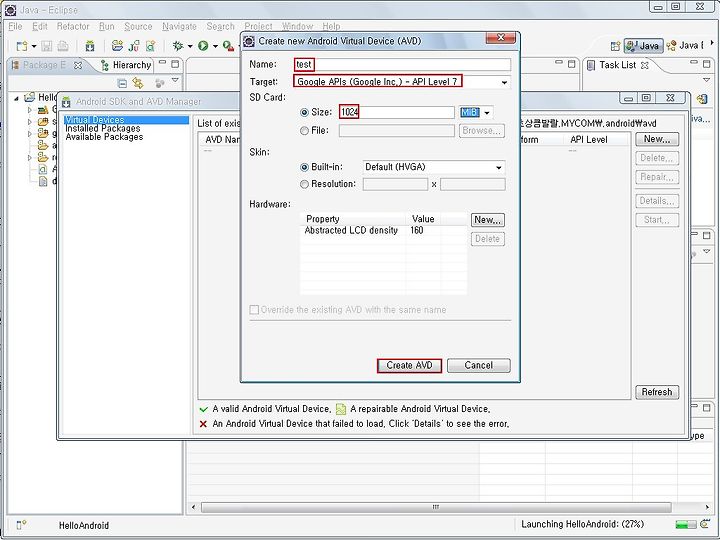Click the green Run icon in toolbar
The width and height of the screenshot is (720, 540).
tap(203, 45)
